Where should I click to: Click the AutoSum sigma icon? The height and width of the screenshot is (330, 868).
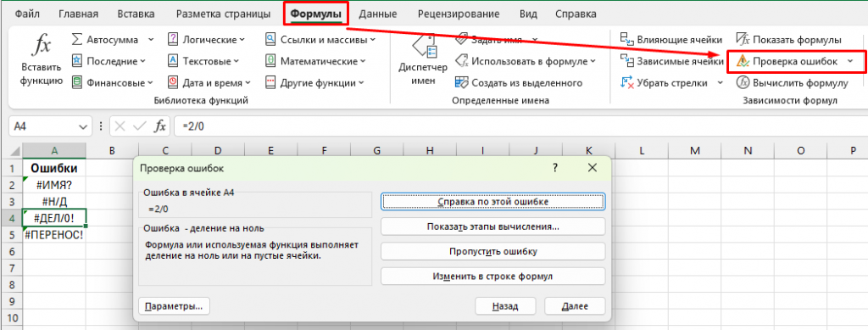[77, 40]
